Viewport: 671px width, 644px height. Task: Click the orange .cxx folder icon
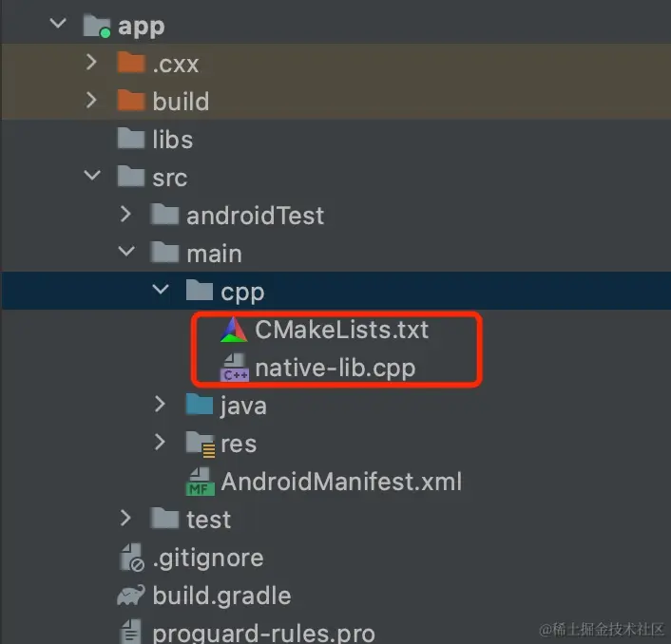click(x=131, y=63)
